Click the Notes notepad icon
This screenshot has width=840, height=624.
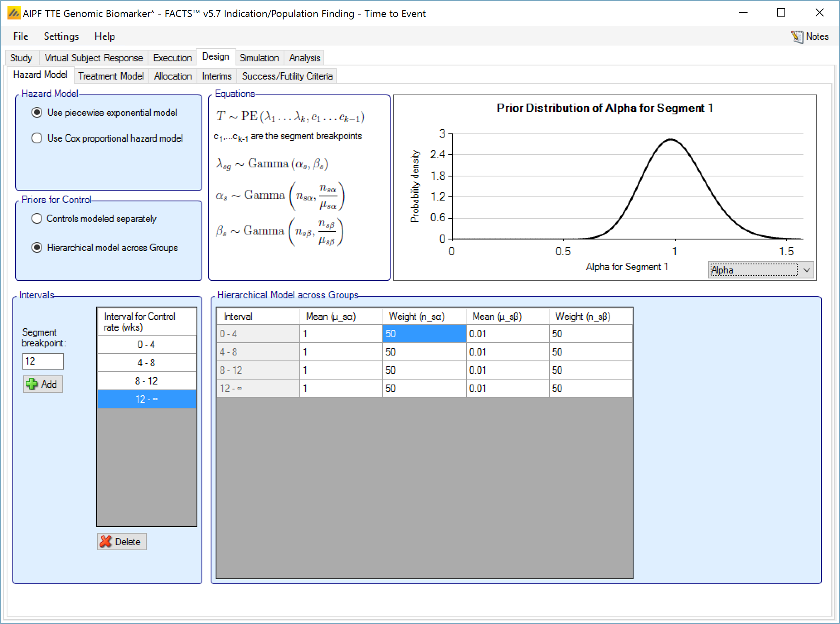796,36
